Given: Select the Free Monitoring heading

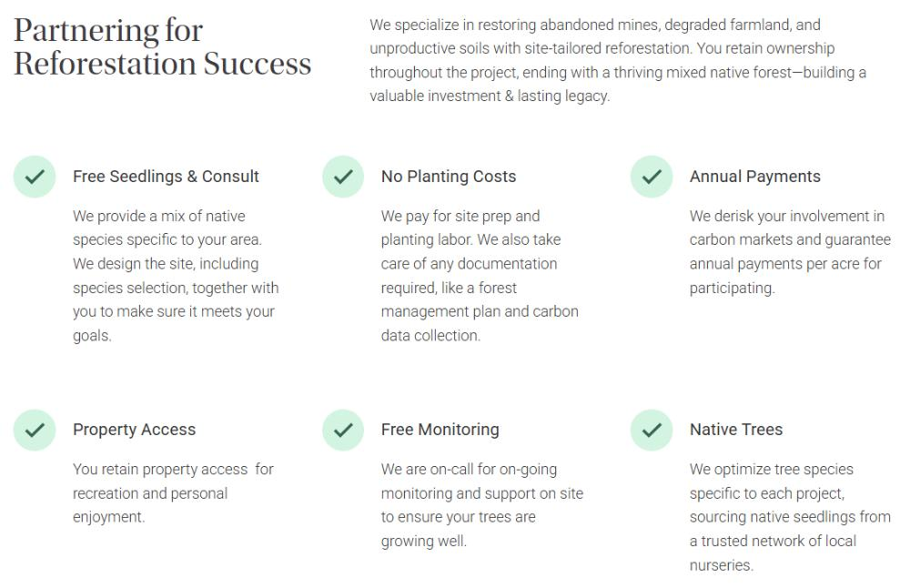Looking at the screenshot, I should pos(440,430).
